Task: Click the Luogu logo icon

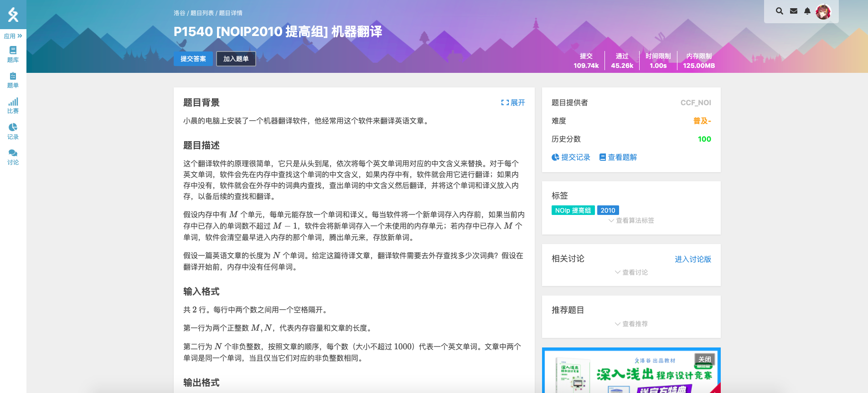Action: click(13, 15)
